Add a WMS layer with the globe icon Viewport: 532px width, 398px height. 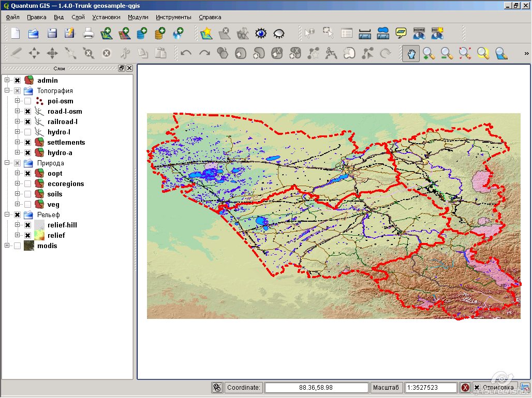[178, 33]
